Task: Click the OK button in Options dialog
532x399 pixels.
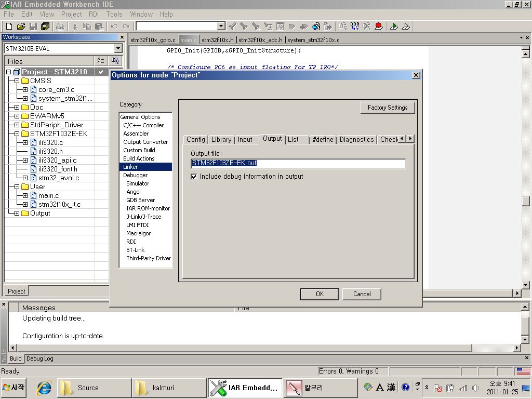Action: pyautogui.click(x=320, y=294)
